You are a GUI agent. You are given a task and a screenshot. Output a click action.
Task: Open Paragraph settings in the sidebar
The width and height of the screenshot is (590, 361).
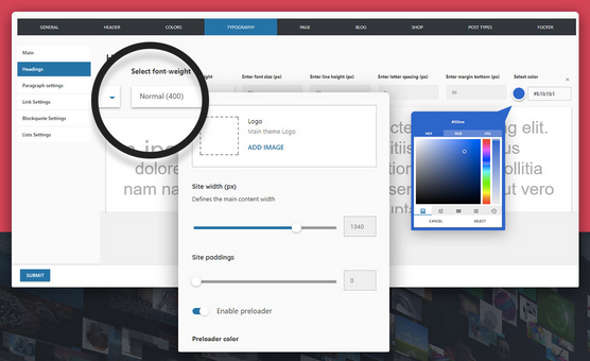click(54, 85)
